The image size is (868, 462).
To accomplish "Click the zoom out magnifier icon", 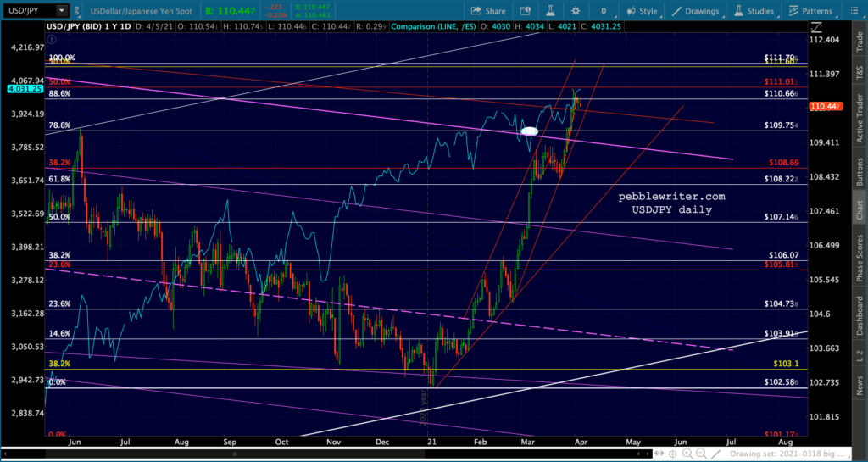I will coord(701,454).
